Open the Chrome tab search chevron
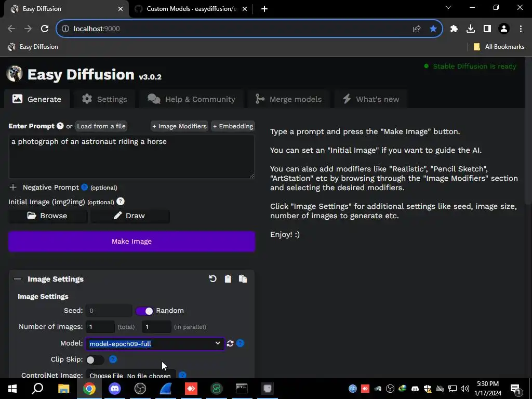Viewport: 532px width, 399px height. (448, 7)
